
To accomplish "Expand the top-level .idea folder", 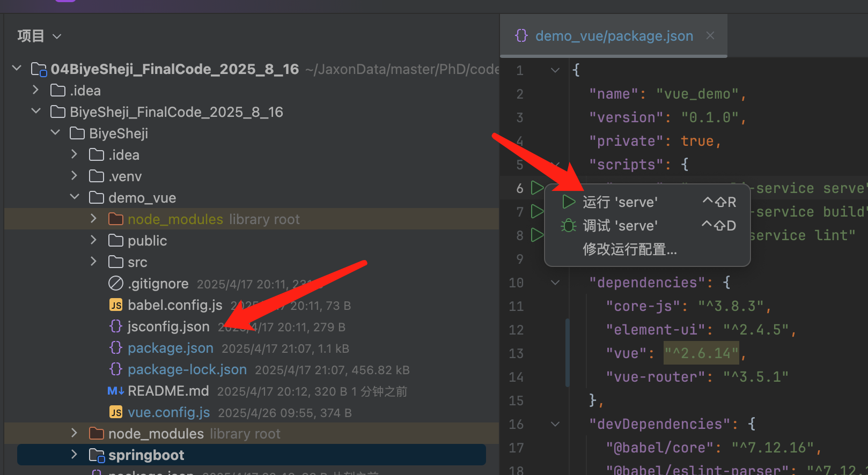I will (36, 90).
